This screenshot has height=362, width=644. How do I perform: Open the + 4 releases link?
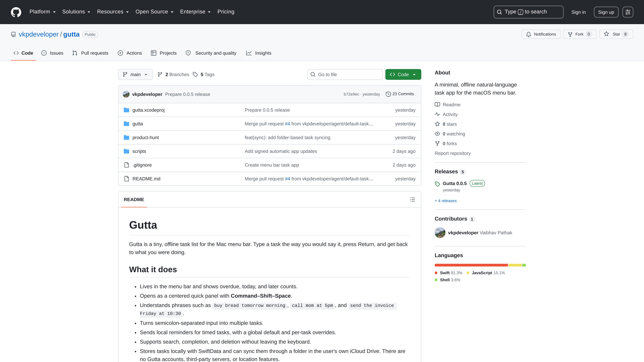click(x=445, y=201)
